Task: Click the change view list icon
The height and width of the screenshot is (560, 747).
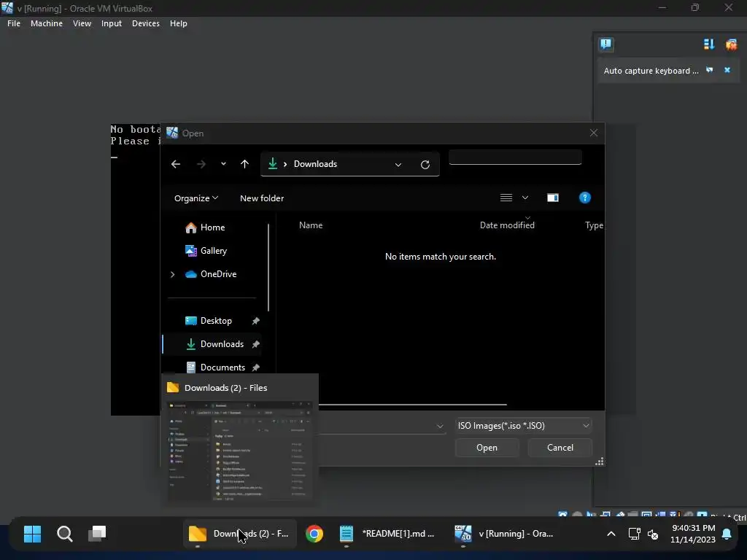Action: [506, 198]
